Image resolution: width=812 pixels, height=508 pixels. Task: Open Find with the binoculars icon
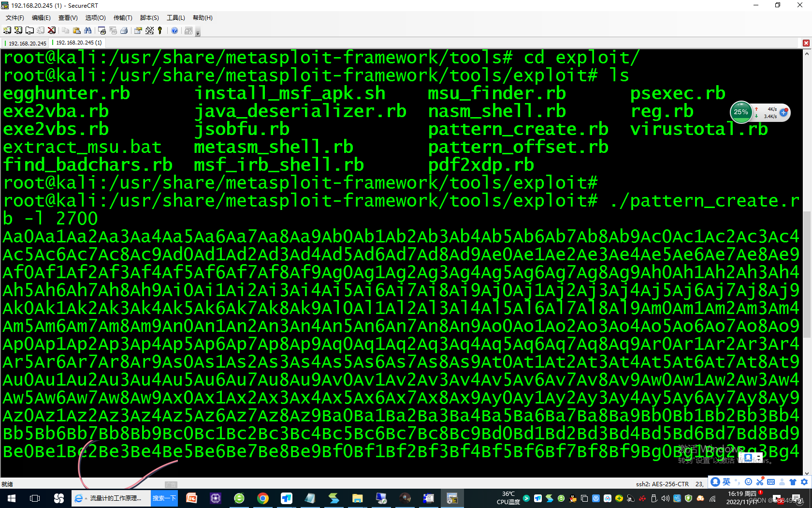click(87, 30)
